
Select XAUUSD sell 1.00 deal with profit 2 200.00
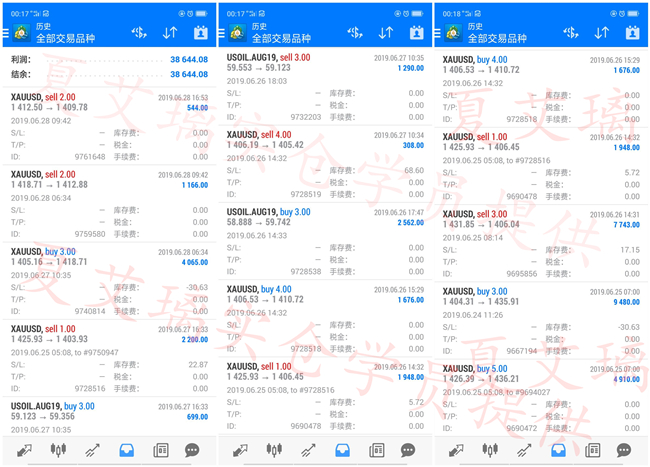109,358
